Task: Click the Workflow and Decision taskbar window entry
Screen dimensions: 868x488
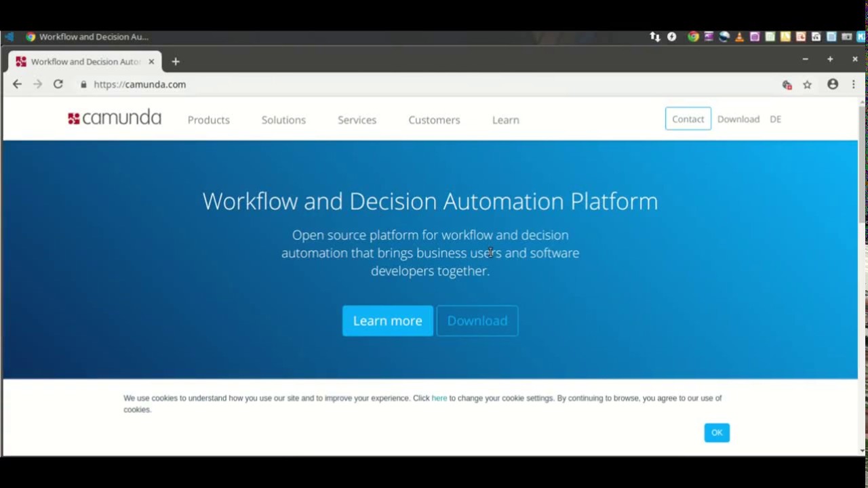Action: pos(87,37)
